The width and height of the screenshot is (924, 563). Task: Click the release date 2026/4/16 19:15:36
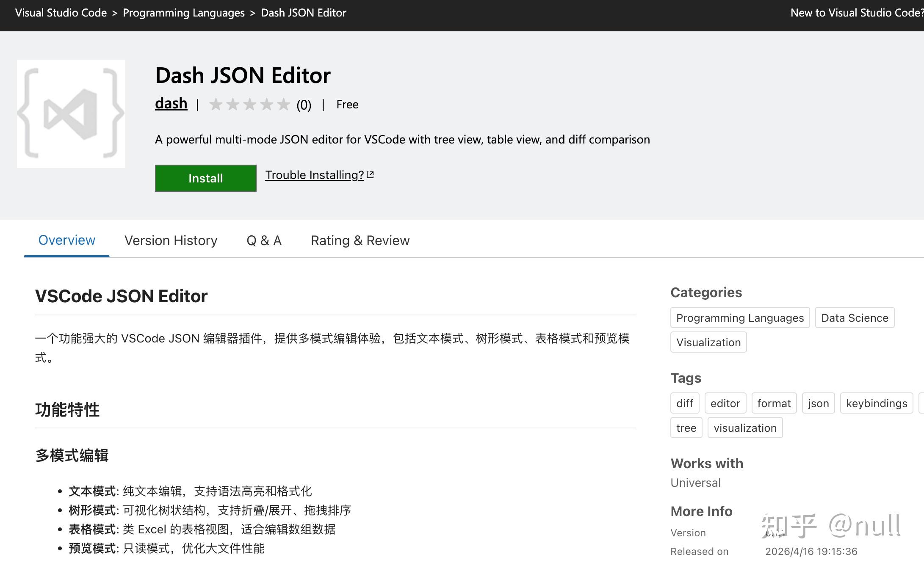[811, 552]
